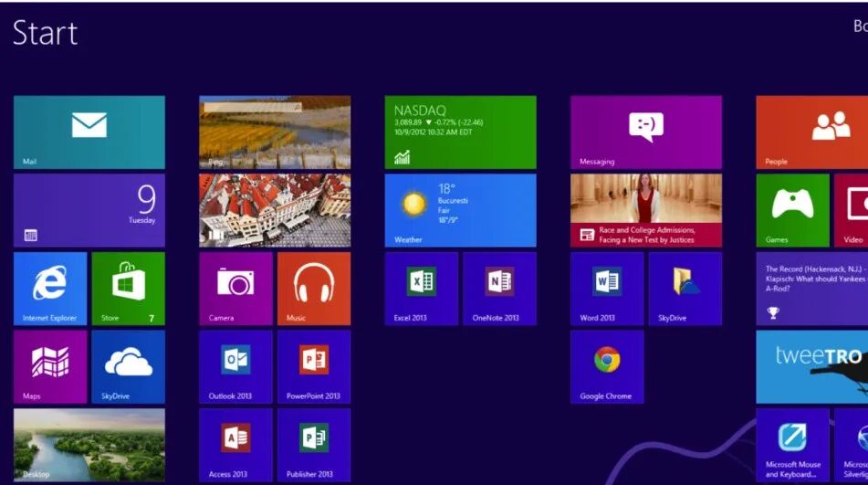Open the Messaging tile
Image resolution: width=868 pixels, height=485 pixels.
click(646, 132)
